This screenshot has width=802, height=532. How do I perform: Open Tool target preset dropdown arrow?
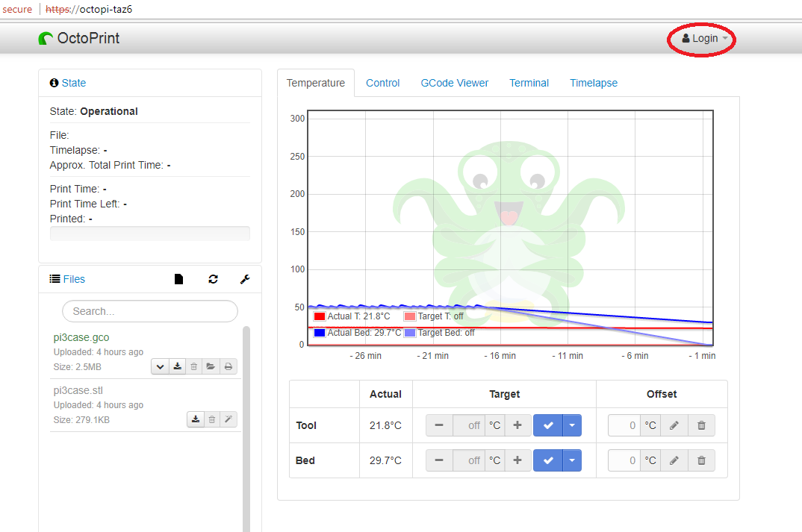[572, 425]
